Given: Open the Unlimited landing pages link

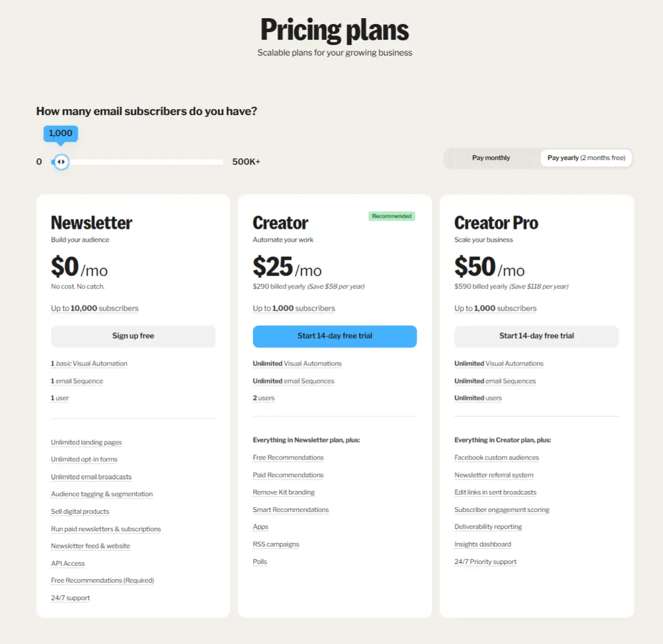Looking at the screenshot, I should click(x=86, y=442).
